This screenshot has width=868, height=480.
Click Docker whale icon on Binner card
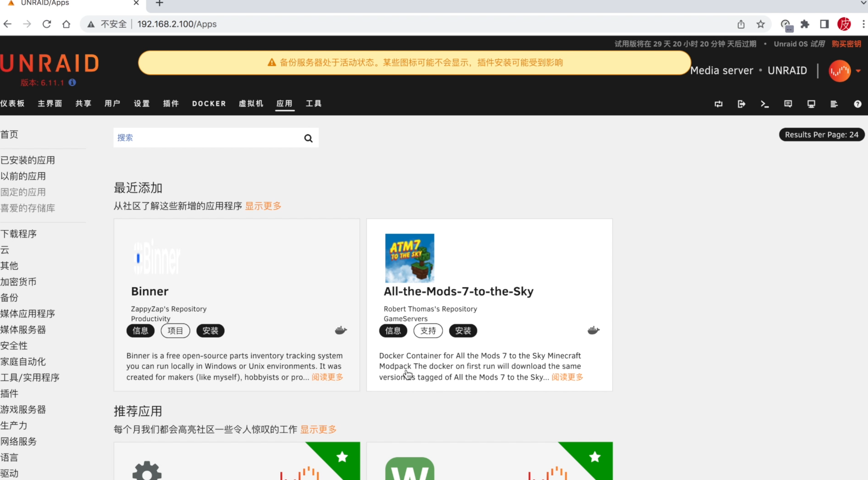click(x=341, y=330)
